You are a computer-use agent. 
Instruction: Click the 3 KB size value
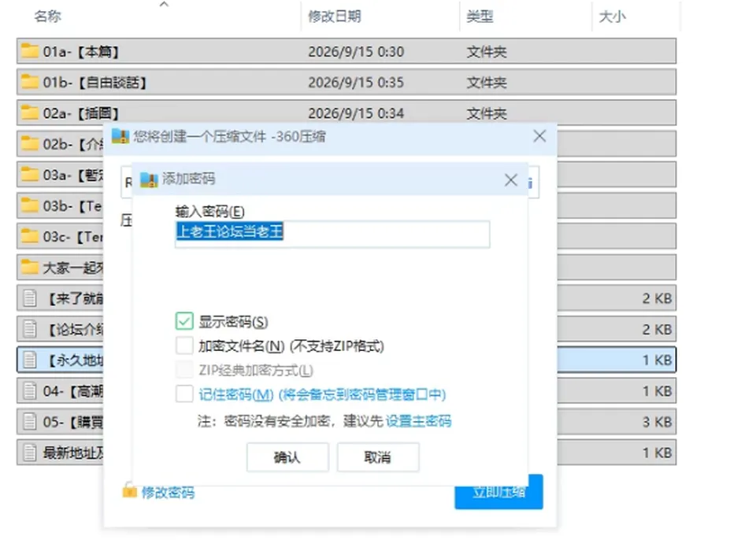point(657,422)
